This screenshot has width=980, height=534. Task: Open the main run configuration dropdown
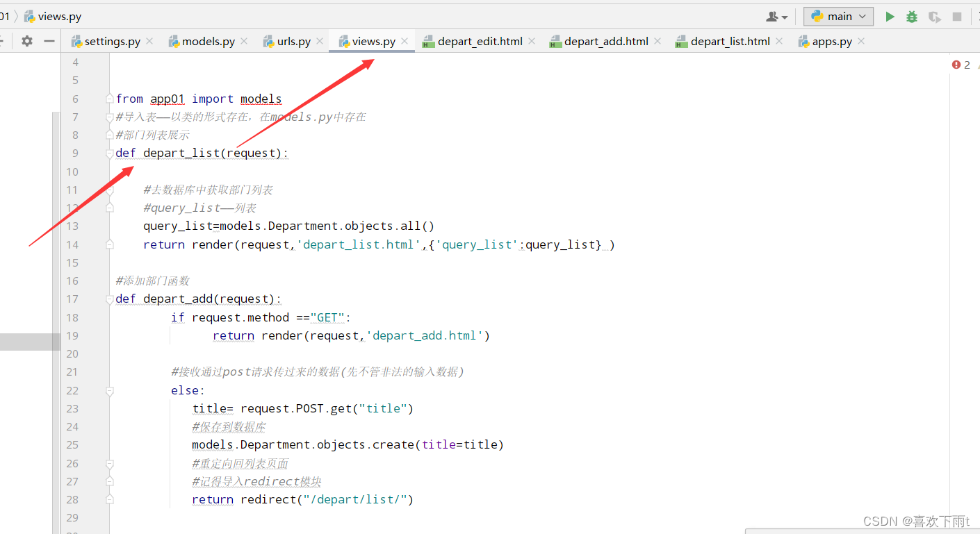(x=839, y=17)
